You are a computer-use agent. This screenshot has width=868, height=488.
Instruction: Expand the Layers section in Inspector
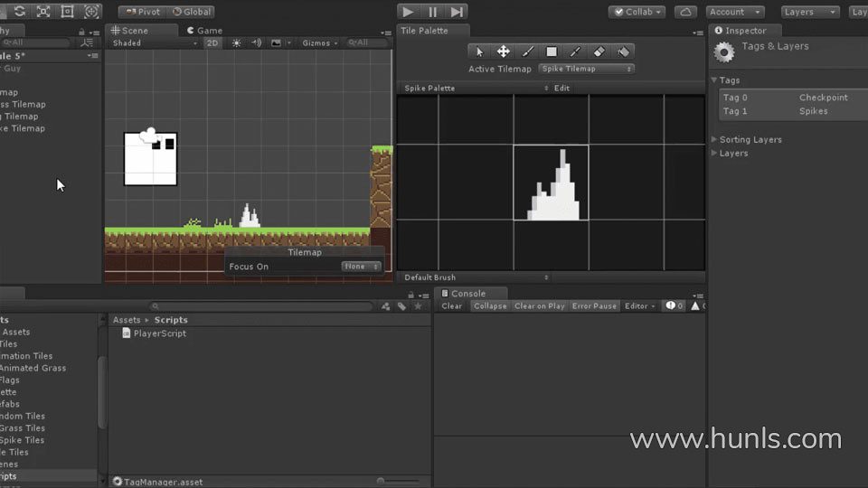tap(714, 154)
